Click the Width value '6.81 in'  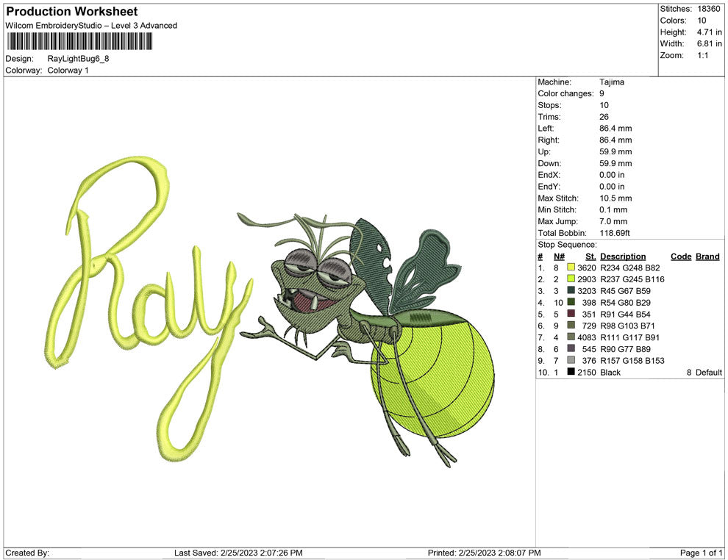pyautogui.click(x=709, y=43)
